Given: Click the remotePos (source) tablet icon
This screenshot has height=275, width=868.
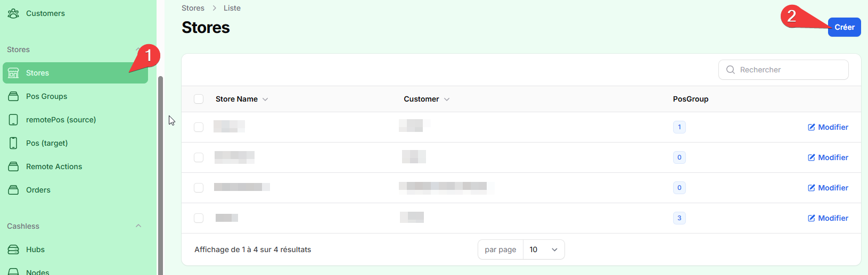Looking at the screenshot, I should [13, 120].
